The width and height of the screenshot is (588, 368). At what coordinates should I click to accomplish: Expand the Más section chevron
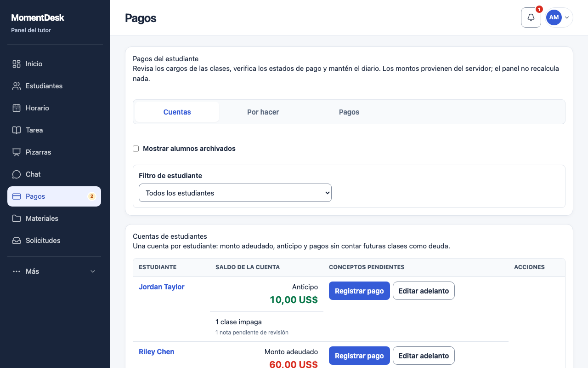(x=93, y=271)
